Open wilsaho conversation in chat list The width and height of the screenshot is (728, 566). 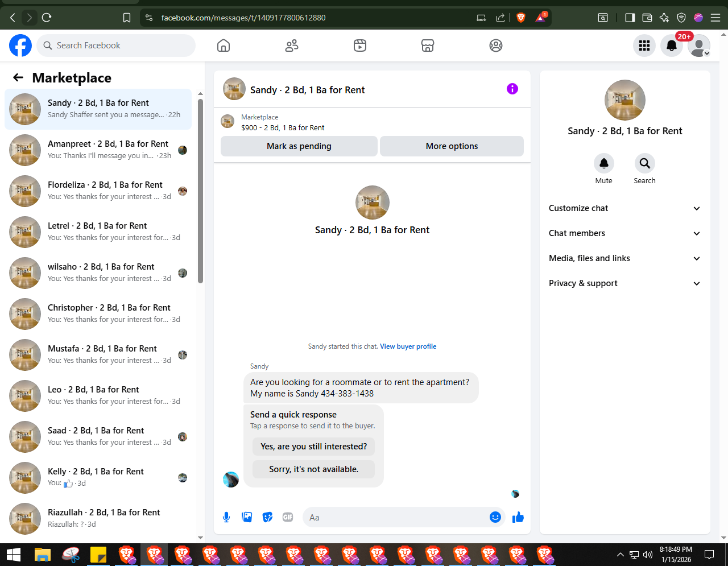(98, 273)
